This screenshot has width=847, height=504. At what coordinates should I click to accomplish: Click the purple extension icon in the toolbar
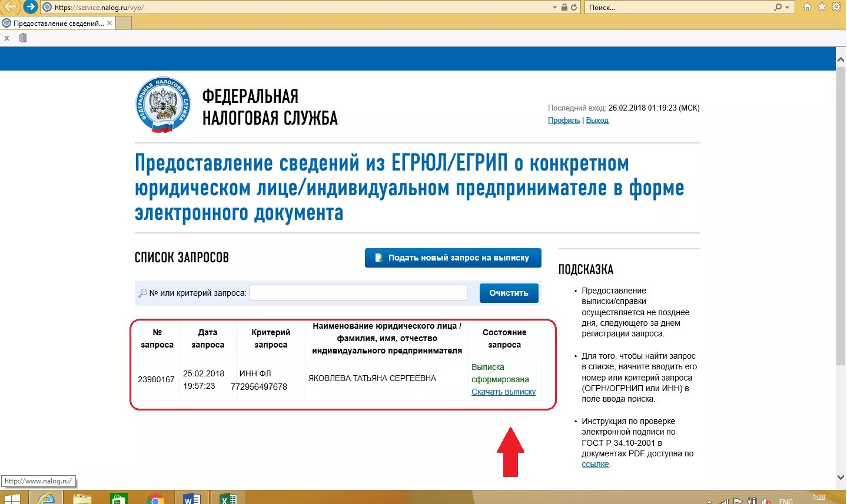coord(23,38)
